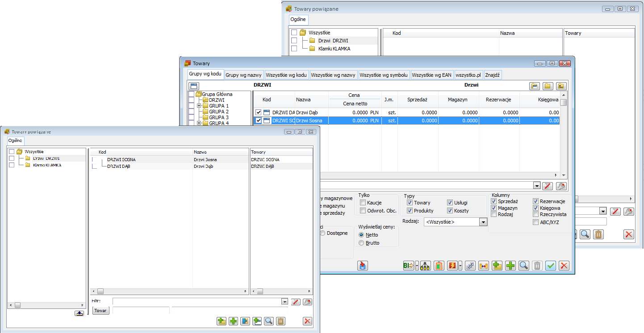
Task: Select DRZWI folder in Towary group tree
Action: pos(217,100)
